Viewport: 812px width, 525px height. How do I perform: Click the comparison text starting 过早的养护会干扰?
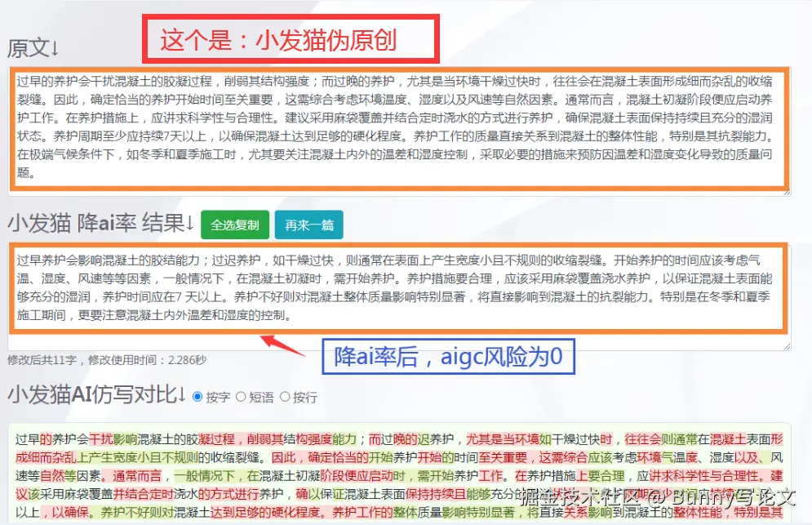click(x=399, y=474)
